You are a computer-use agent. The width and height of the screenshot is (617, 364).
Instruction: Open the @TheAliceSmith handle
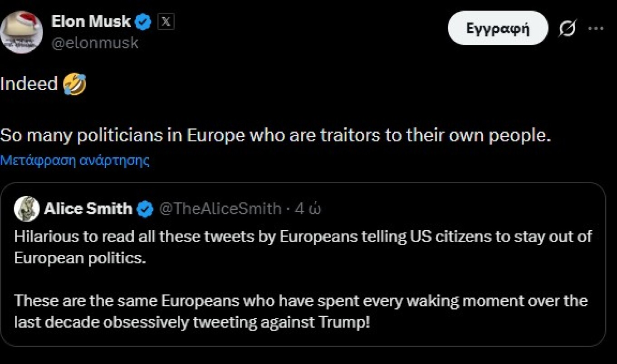click(220, 209)
